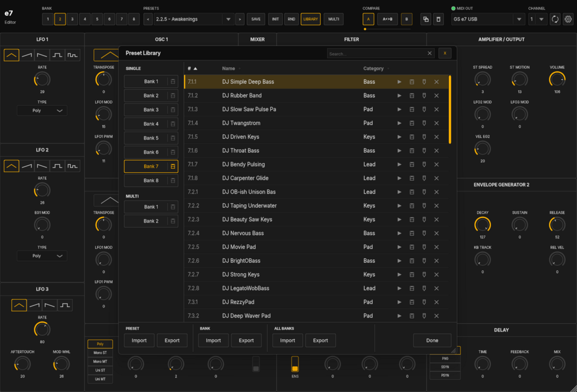577x392 pixels.
Task: Sort the library by the # column
Action: 192,68
